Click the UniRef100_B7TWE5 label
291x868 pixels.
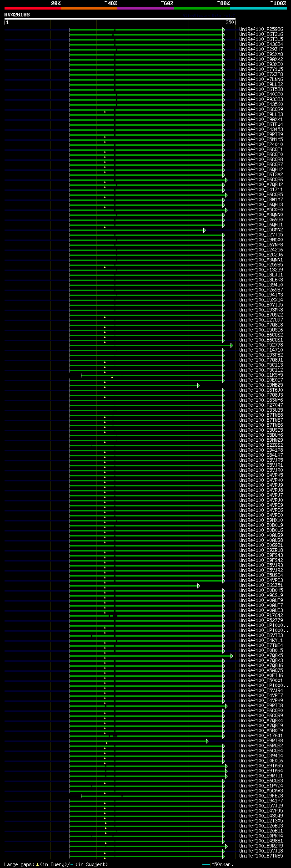click(261, 856)
